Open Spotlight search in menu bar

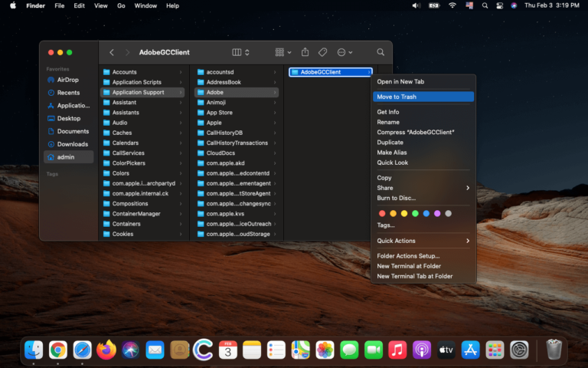click(485, 5)
